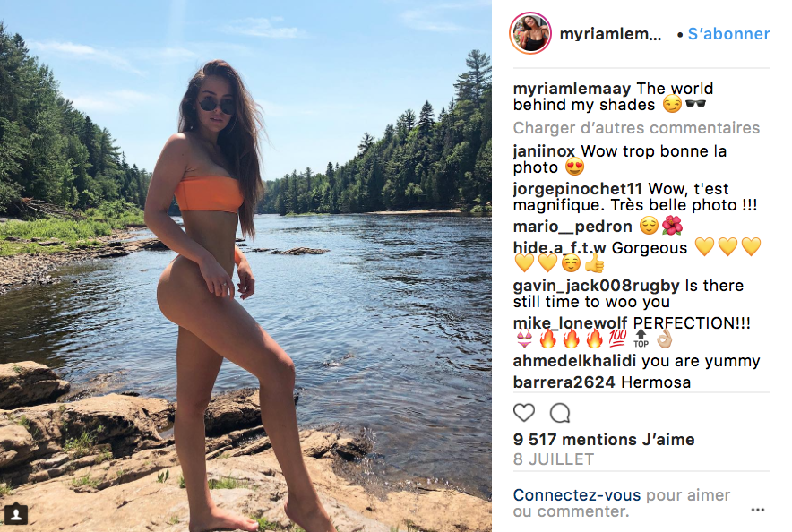Screen dimensions: 792x532
Task: Follow the account via S'abonner
Action: (x=729, y=34)
